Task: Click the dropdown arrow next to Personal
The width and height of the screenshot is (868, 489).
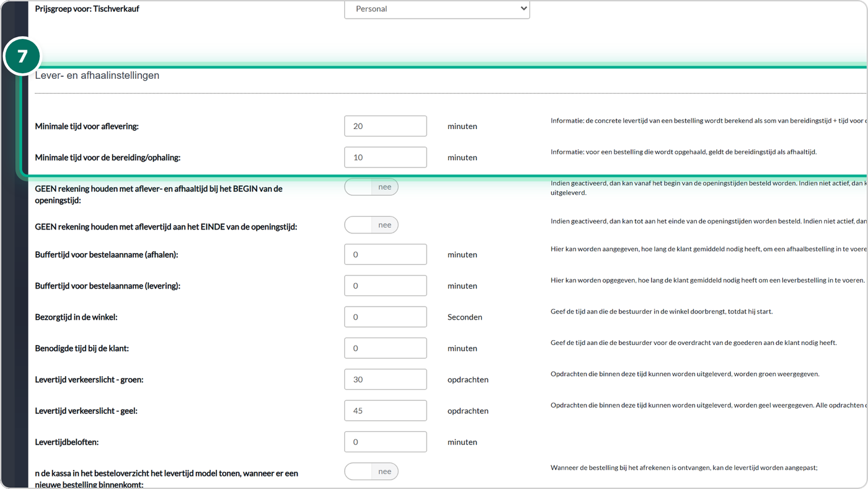Action: 523,9
